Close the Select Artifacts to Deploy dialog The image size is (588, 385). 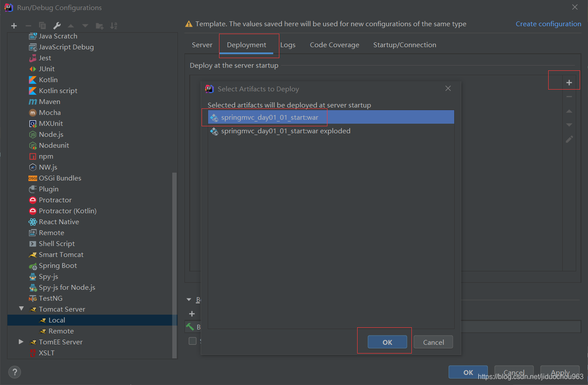pos(448,88)
